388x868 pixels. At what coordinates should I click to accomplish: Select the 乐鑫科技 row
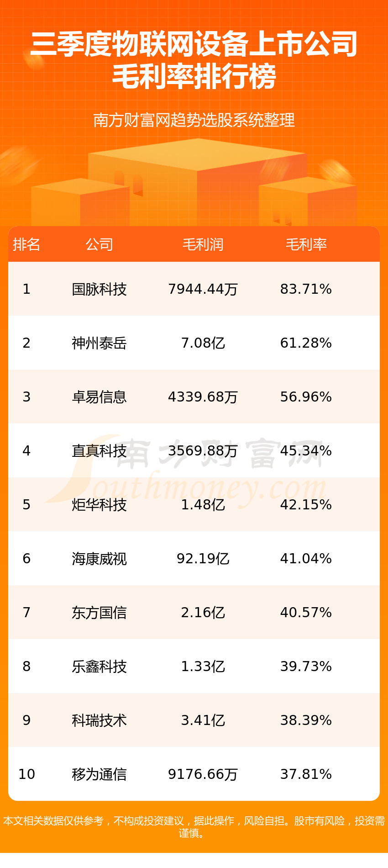pyautogui.click(x=194, y=666)
